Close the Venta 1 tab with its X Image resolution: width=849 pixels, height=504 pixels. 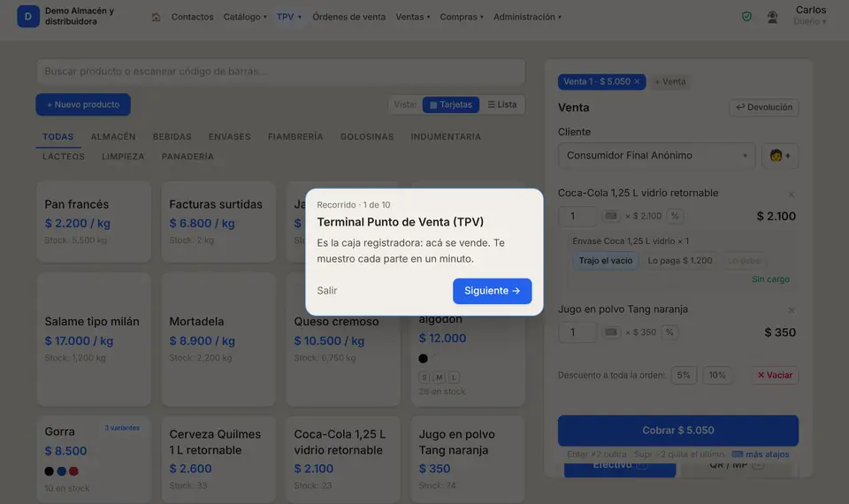pyautogui.click(x=637, y=81)
